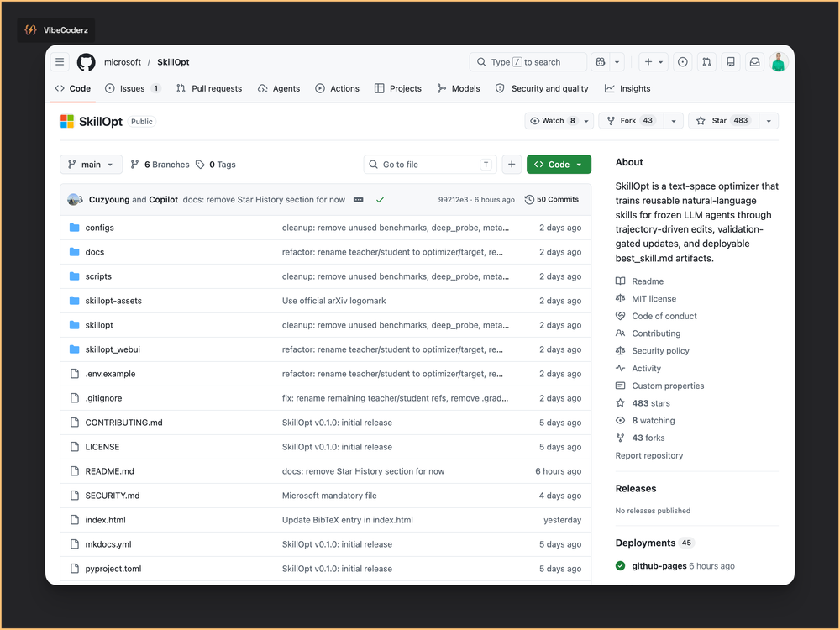
Task: Expand commit message ellipsis details
Action: (x=359, y=200)
